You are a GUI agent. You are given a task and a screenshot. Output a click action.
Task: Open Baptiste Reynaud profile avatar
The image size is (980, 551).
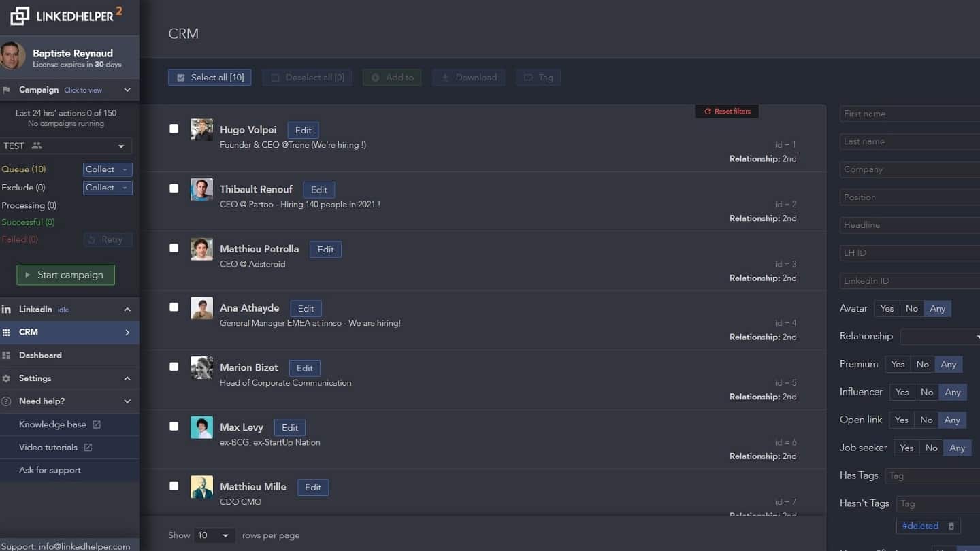13,56
